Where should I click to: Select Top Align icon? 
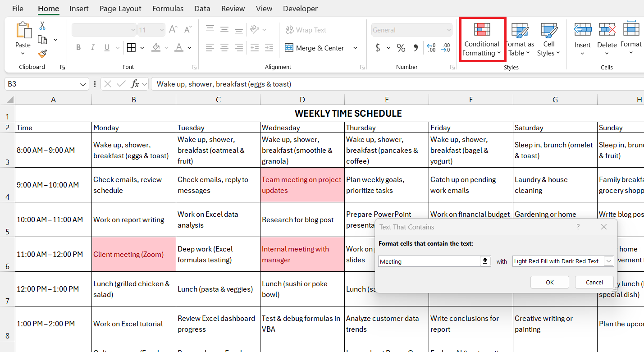210,29
